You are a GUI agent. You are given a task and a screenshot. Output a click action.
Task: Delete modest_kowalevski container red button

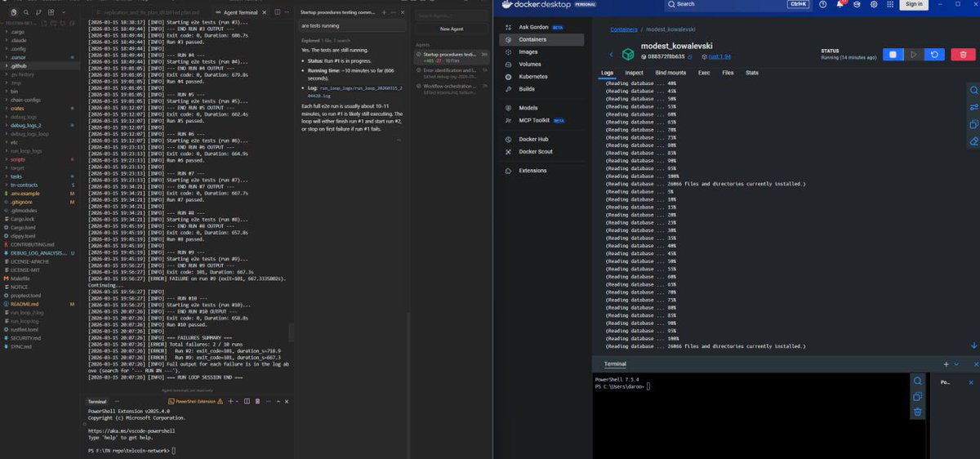[964, 54]
